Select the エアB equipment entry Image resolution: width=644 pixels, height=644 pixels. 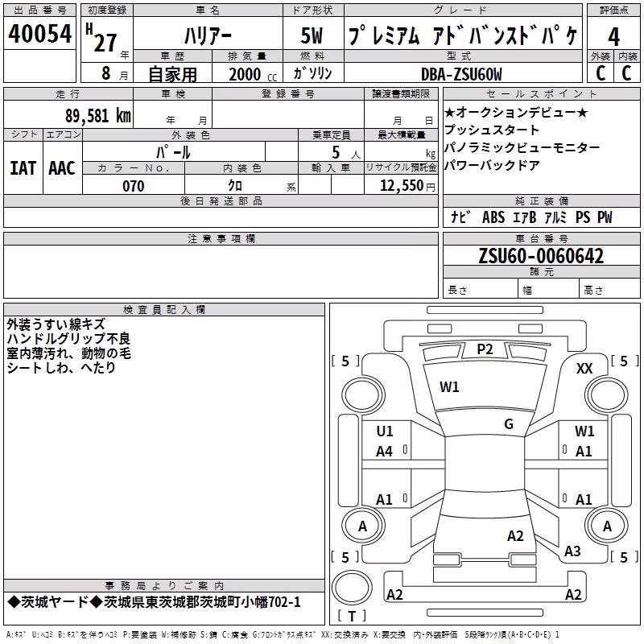[x=525, y=217]
